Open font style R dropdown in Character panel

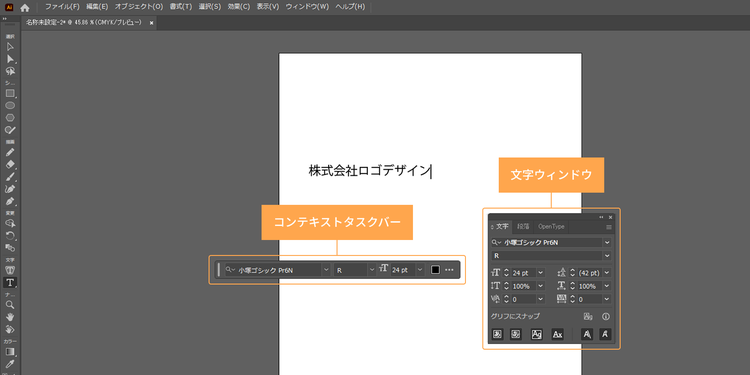click(607, 256)
